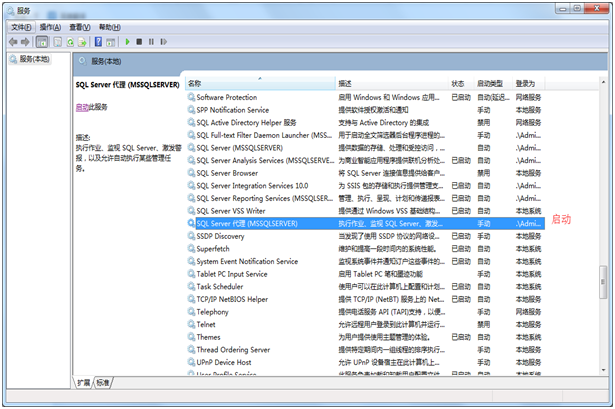Open the 查看(V) menu

click(80, 27)
